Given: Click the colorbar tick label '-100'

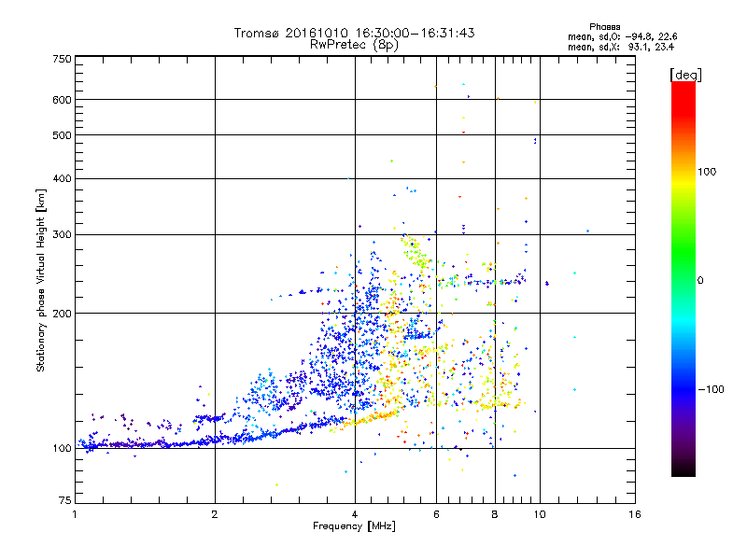Looking at the screenshot, I should [711, 389].
